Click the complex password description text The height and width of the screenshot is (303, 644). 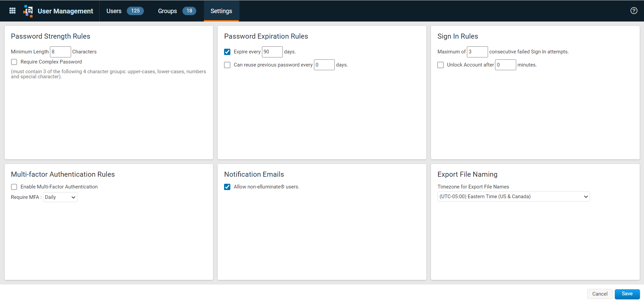(x=109, y=74)
